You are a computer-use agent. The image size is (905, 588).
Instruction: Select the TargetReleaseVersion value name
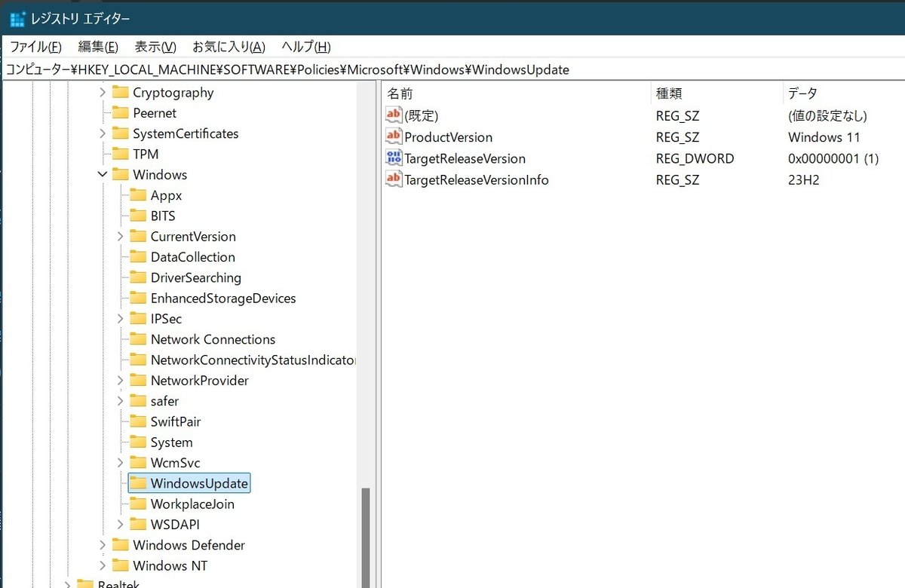465,158
